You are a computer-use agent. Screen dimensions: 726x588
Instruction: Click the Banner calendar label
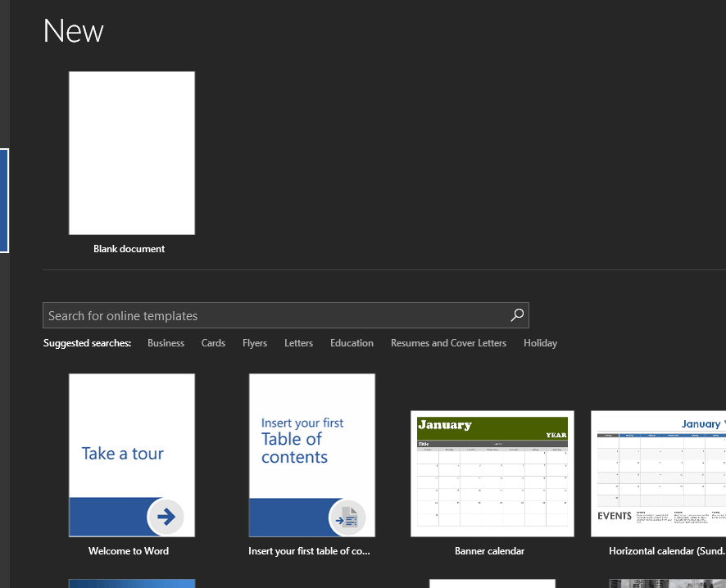(x=489, y=551)
